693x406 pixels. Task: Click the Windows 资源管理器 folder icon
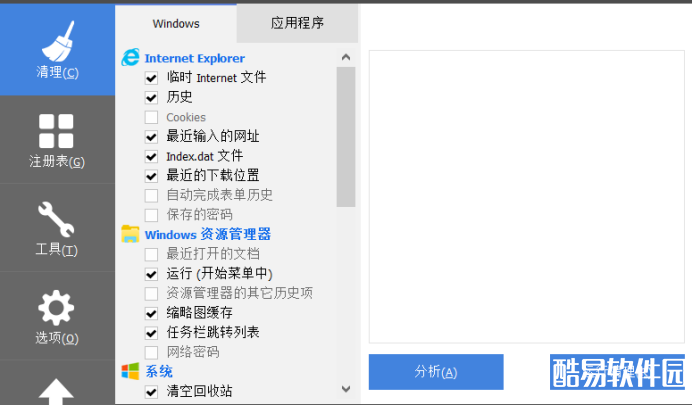coord(130,234)
